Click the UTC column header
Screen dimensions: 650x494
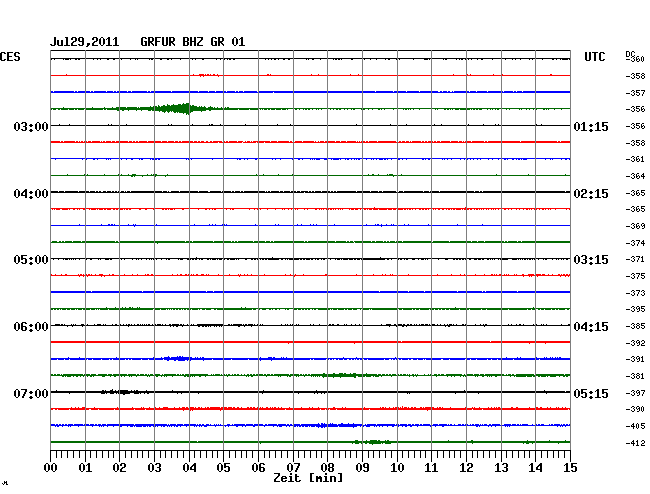595,57
